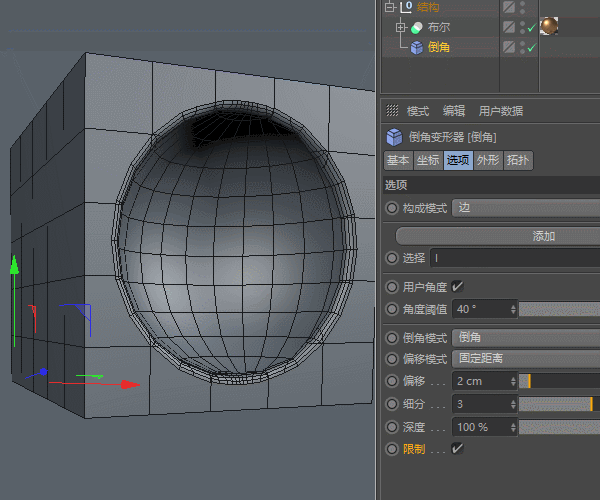Toggle visibility dots for 结构 object
The image size is (600, 500).
(x=522, y=7)
